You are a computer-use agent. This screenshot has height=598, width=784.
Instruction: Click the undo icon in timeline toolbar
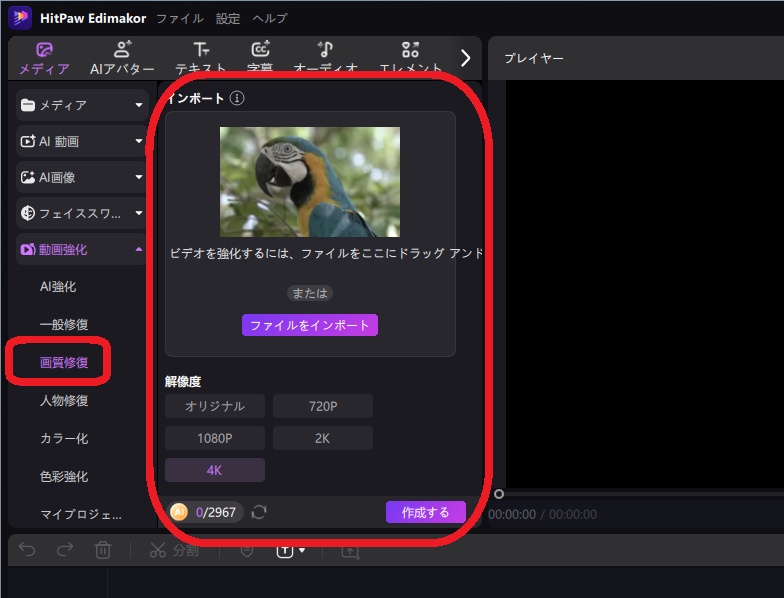click(x=27, y=550)
